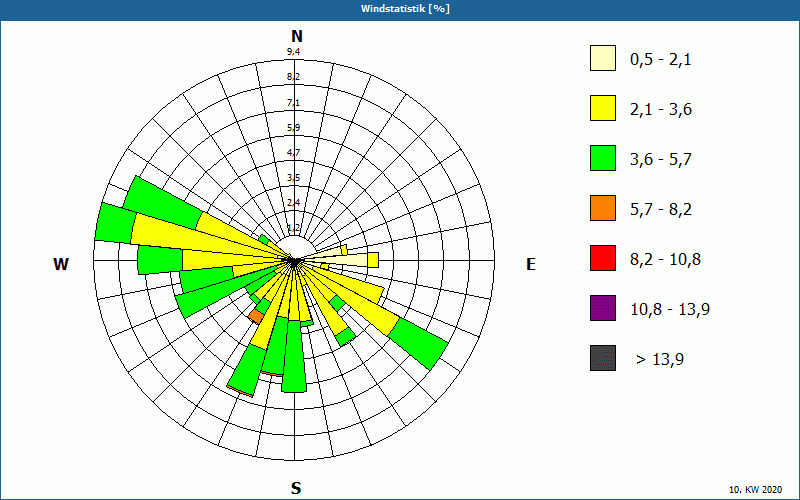Click the bright yellow 2,1 - 3,6 legend swatch
This screenshot has height=500, width=800.
point(603,108)
